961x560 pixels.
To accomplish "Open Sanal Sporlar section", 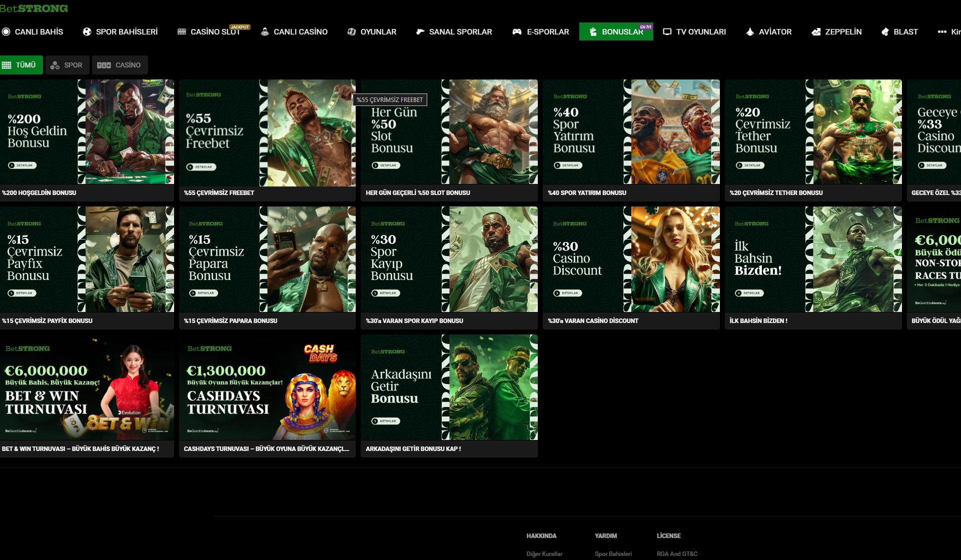I will tap(454, 31).
